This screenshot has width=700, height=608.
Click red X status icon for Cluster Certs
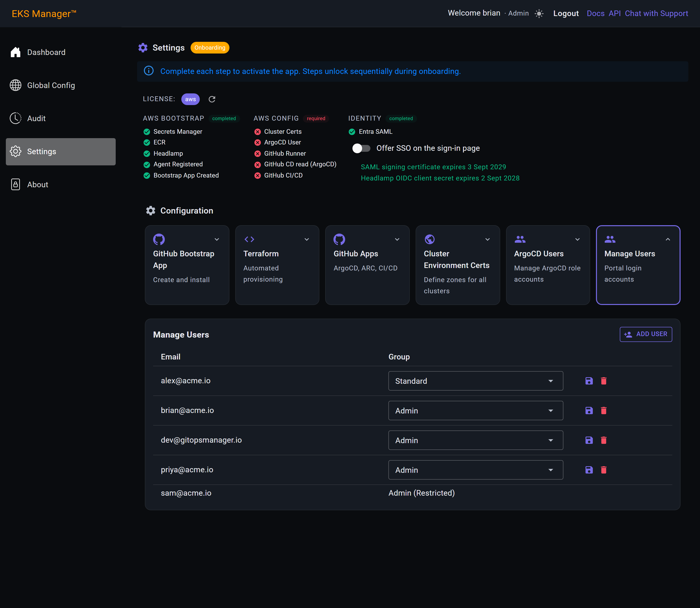point(258,132)
